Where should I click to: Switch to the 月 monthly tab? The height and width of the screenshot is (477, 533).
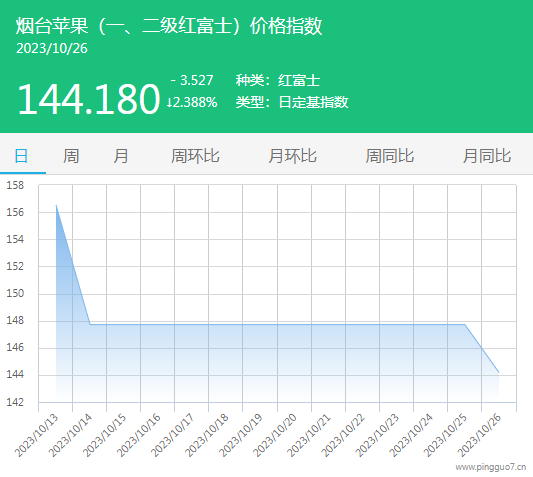coord(121,156)
